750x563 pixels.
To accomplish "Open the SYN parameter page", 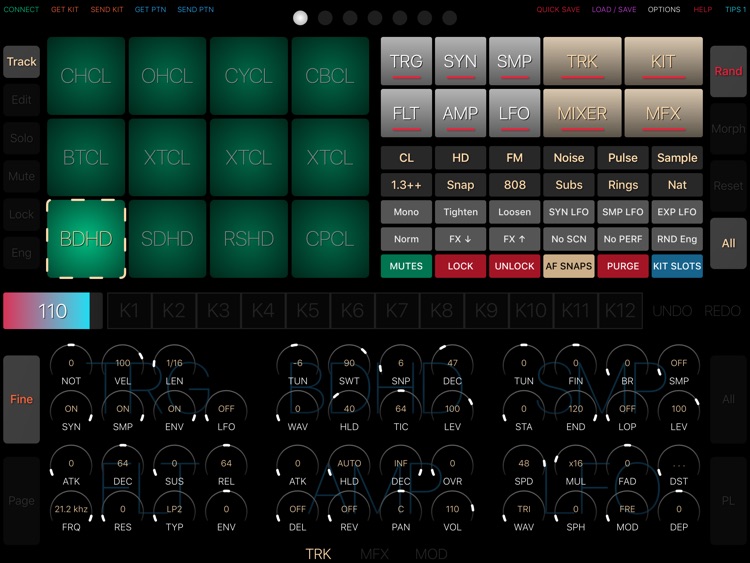I will point(460,61).
